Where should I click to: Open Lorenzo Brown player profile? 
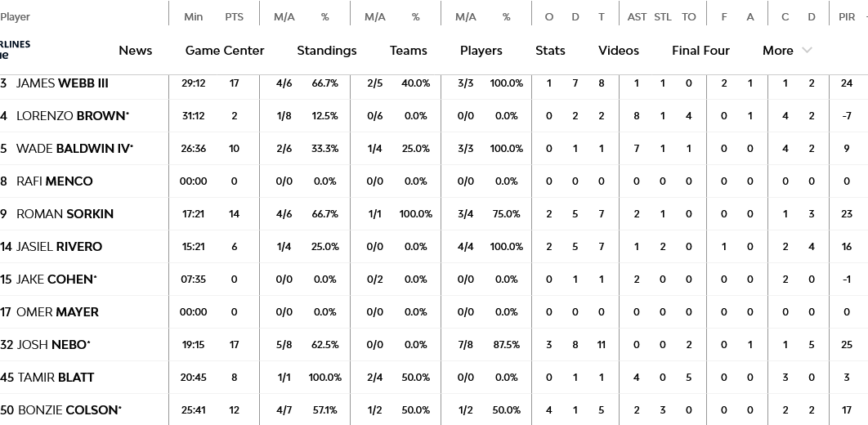(71, 116)
